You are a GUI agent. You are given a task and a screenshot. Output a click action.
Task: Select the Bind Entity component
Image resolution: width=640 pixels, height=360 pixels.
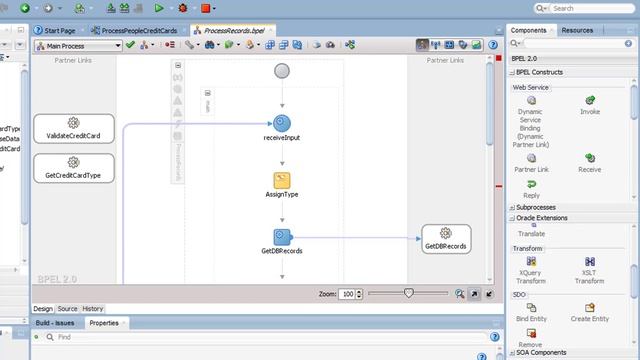coord(531,313)
